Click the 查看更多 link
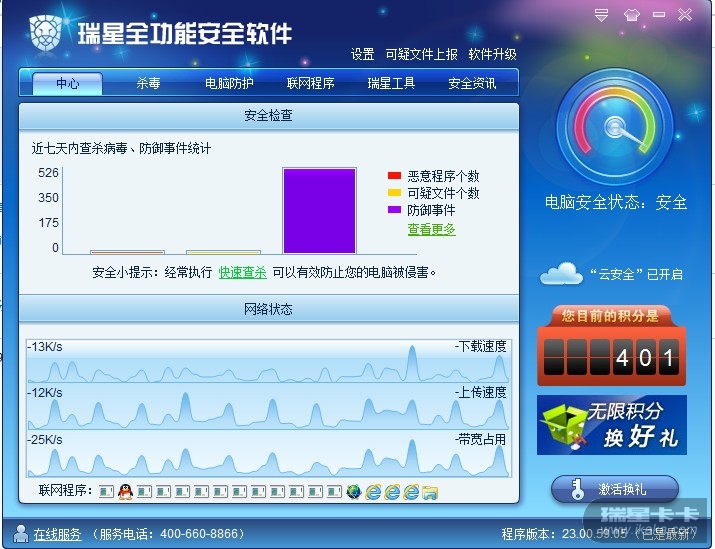The height and width of the screenshot is (549, 715). pyautogui.click(x=431, y=229)
